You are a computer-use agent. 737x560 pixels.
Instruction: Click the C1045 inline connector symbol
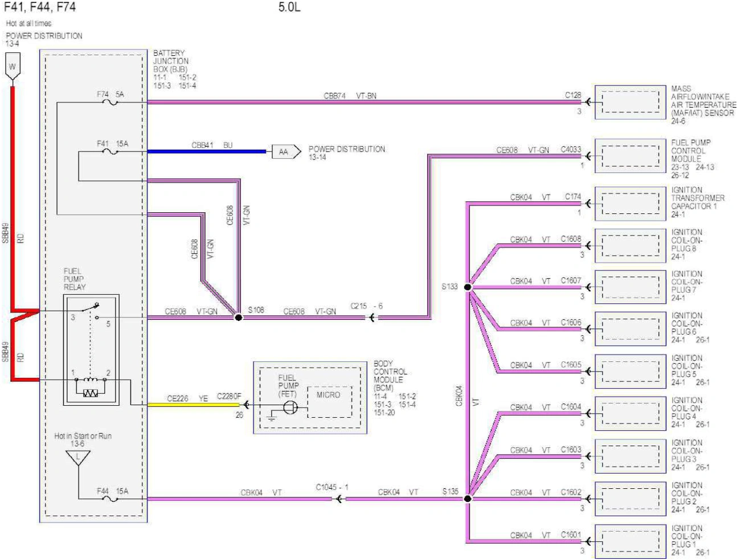tap(338, 499)
